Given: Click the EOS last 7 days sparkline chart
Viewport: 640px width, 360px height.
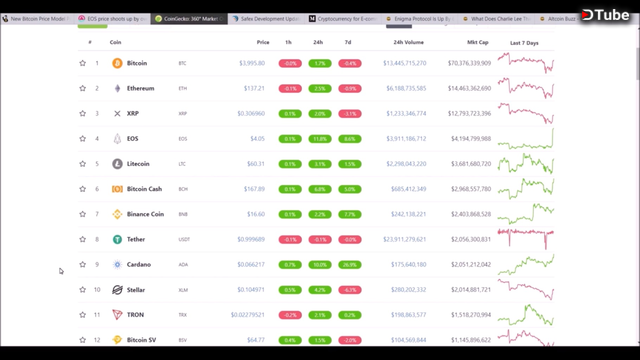Looking at the screenshot, I should (x=526, y=139).
